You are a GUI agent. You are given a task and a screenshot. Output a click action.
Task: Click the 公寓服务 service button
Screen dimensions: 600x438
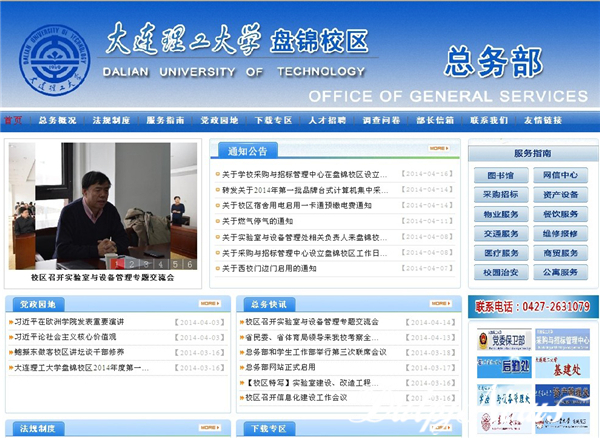[x=561, y=272]
